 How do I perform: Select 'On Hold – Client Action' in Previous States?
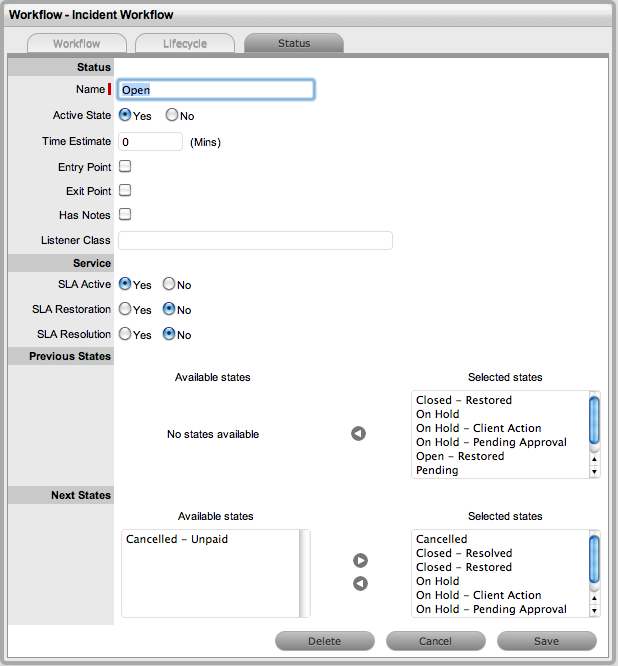479,428
